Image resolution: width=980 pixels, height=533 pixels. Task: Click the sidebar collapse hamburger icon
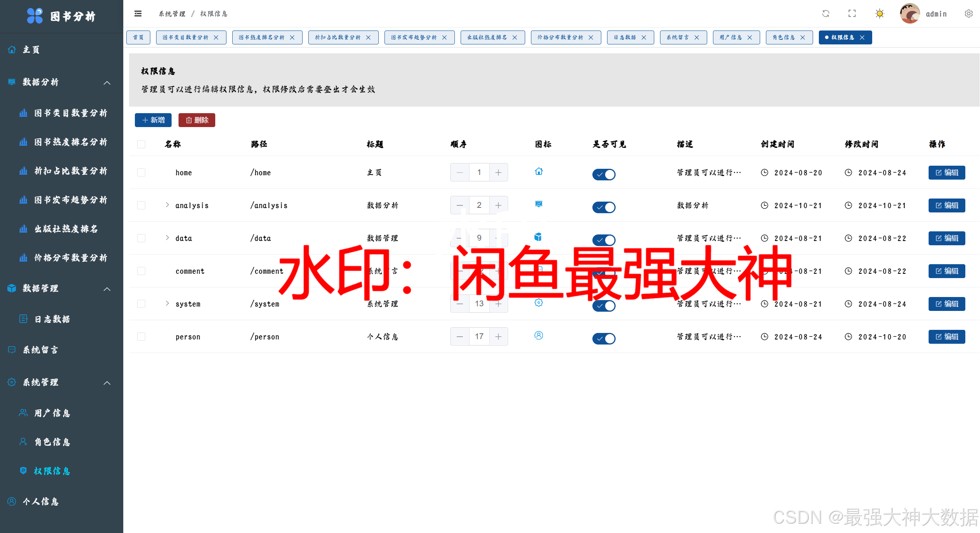tap(138, 14)
